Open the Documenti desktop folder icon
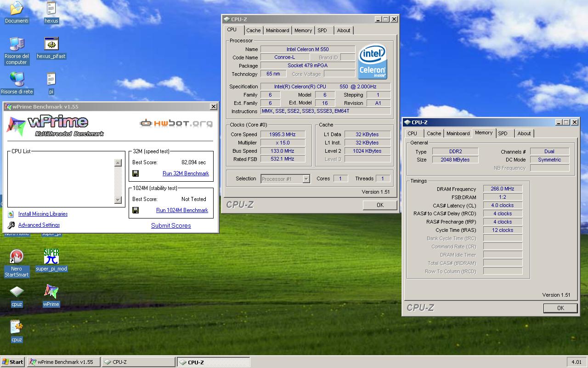This screenshot has width=588, height=368. tap(17, 8)
